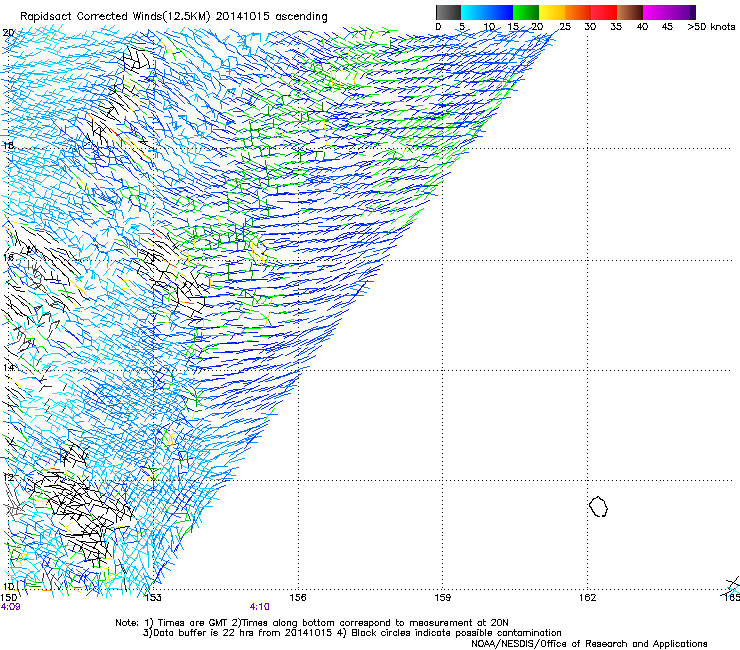Click the NOAA/NESDIS credit line
The image size is (740, 650).
coord(589,644)
